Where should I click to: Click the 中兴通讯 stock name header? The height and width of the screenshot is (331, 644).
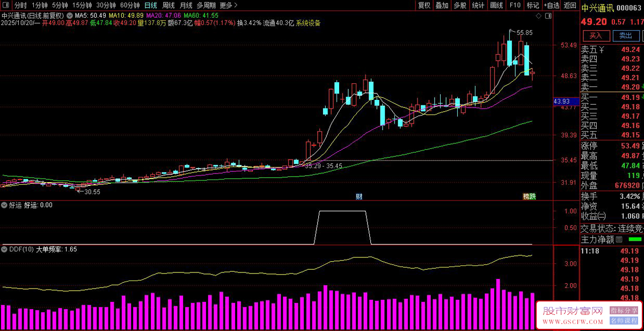click(x=597, y=8)
